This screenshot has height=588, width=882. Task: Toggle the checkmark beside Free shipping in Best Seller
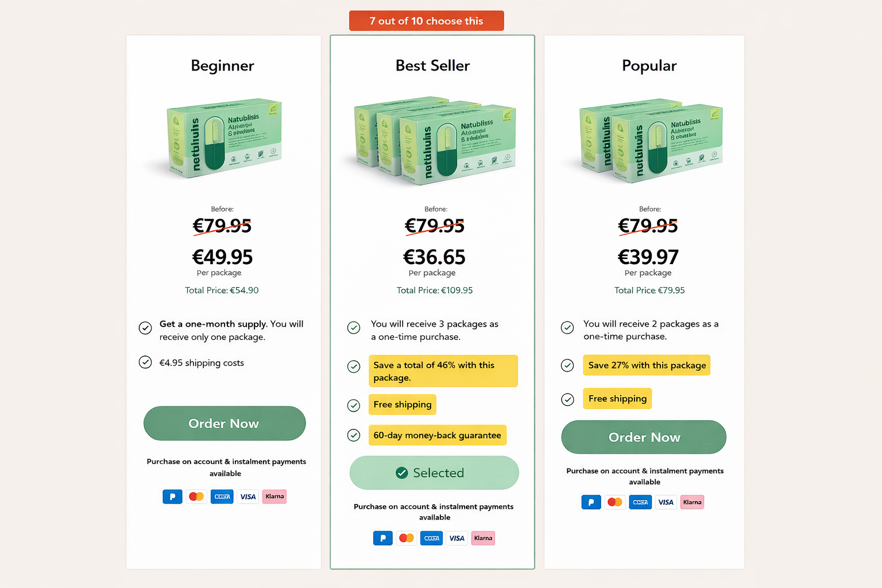tap(353, 405)
